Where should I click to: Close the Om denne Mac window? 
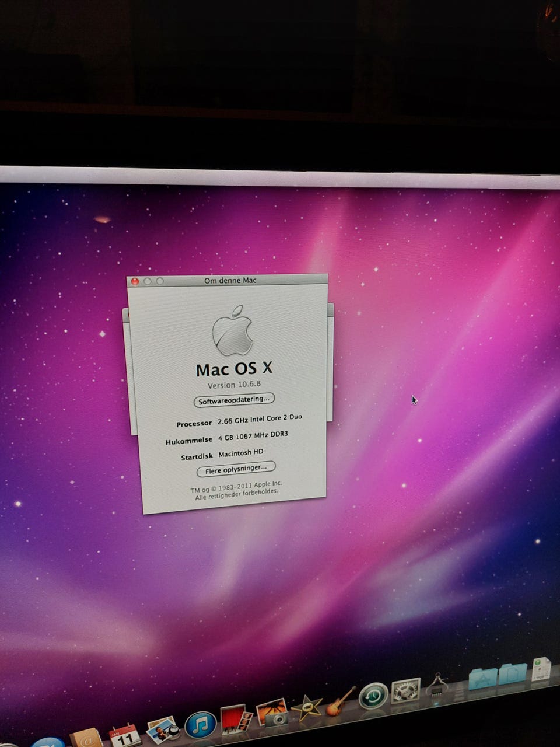point(135,281)
